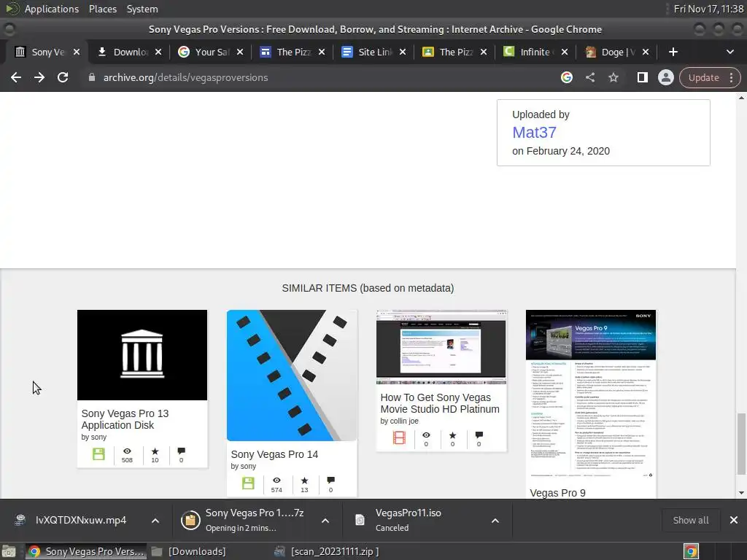
Task: Click views eye icon showing 574
Action: tap(276, 480)
